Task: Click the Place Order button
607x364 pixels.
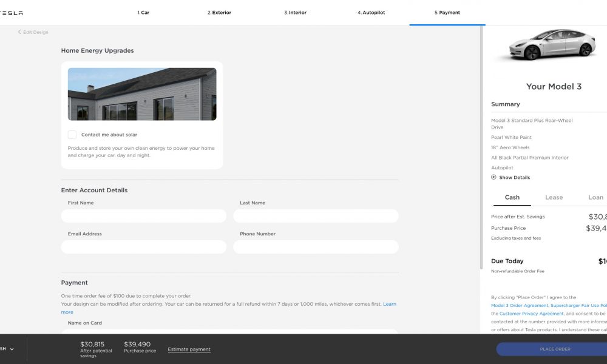Action: point(552,349)
